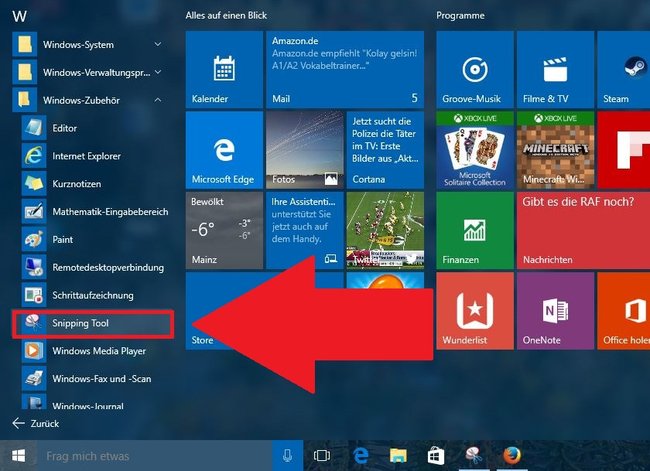The height and width of the screenshot is (471, 650).
Task: Open the OneNote tile
Action: [555, 311]
